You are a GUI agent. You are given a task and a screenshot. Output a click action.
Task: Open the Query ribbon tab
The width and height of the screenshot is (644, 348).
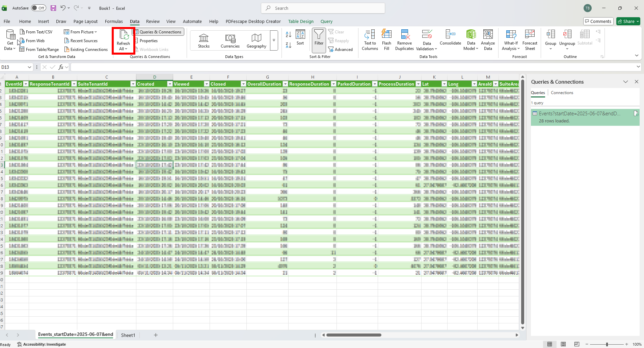pos(326,21)
